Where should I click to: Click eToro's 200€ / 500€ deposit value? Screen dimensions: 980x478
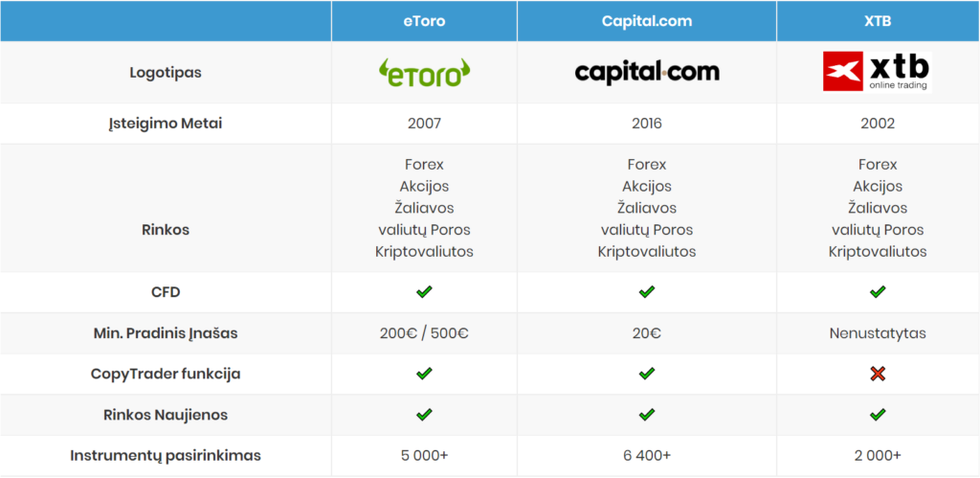424,333
